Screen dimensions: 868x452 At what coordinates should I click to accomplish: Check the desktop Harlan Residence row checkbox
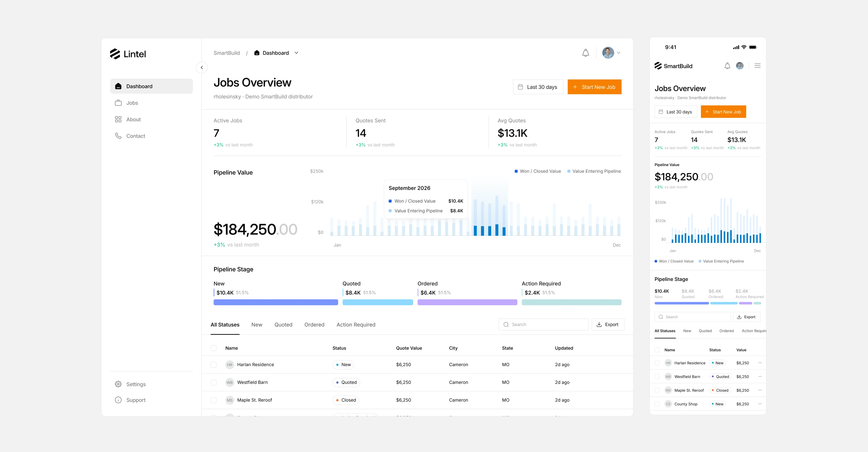coord(214,365)
